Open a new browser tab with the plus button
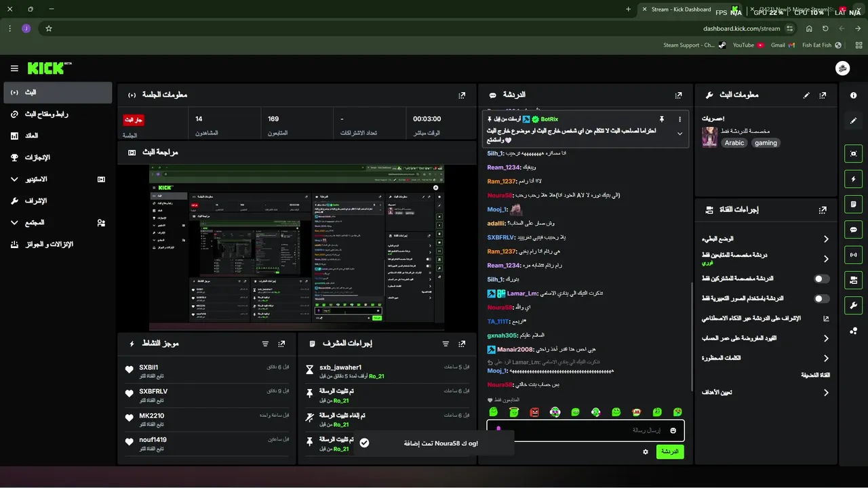The height and width of the screenshot is (488, 868). tap(628, 9)
